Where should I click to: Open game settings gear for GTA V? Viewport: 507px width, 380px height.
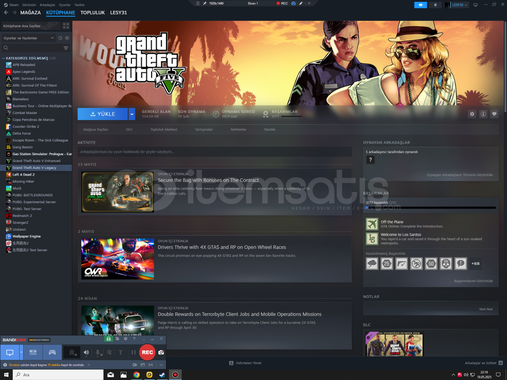point(472,114)
